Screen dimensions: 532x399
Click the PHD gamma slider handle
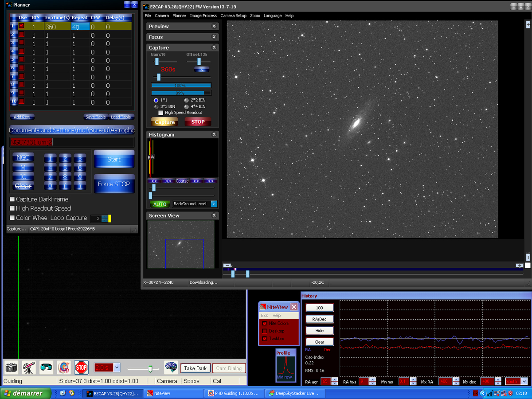151,368
